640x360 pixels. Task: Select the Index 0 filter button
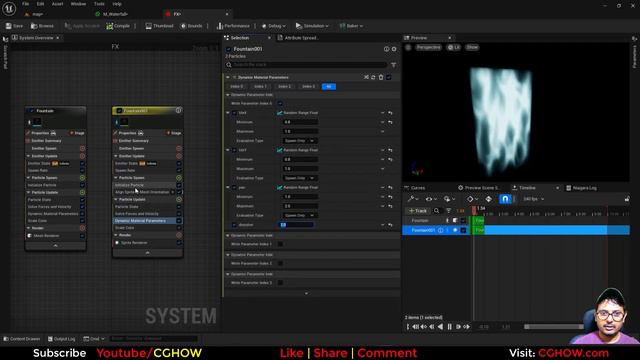coord(237,87)
